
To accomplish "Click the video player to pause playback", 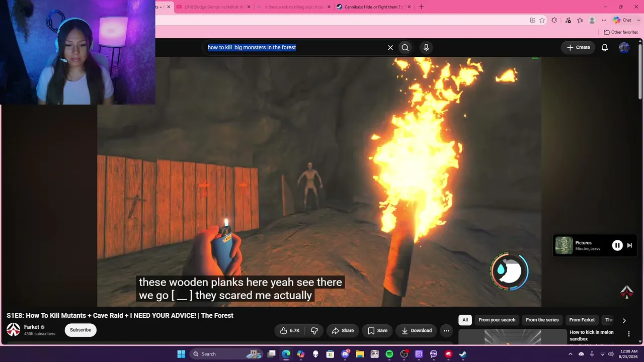I will coord(319,181).
